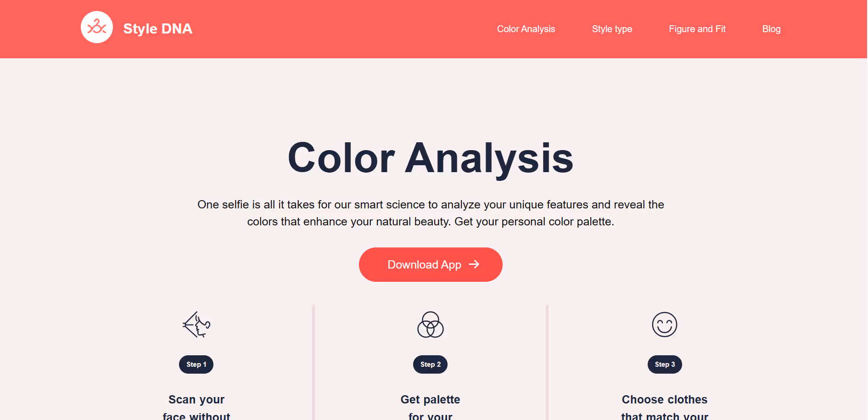Screen dimensions: 868x420
Task: Click the arrow icon in Download App
Action: (x=474, y=264)
